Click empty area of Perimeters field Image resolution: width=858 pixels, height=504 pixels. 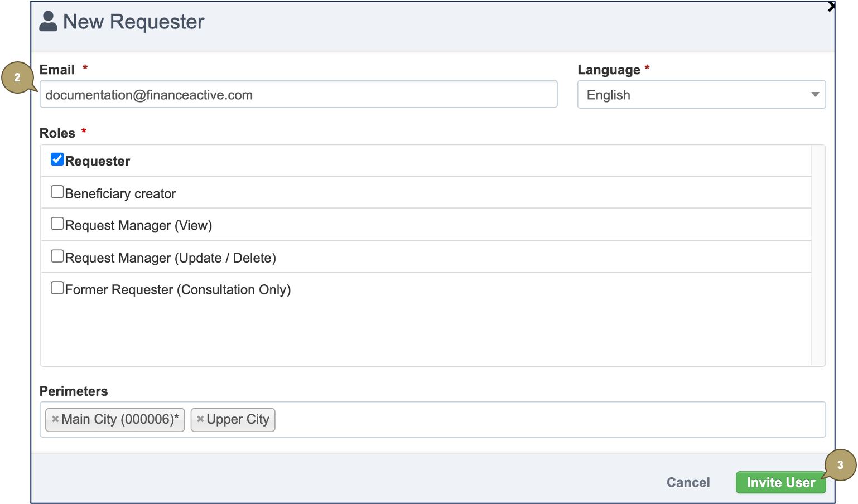(547, 419)
